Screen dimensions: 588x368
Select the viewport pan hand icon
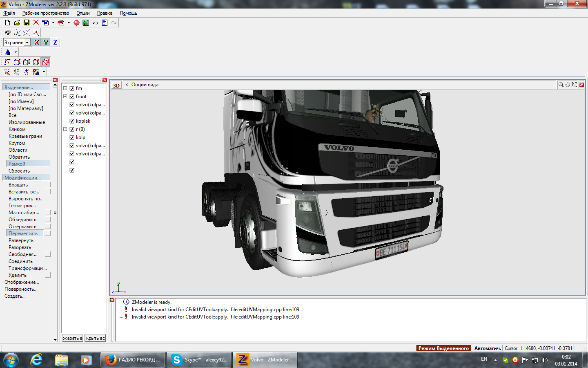(x=568, y=85)
